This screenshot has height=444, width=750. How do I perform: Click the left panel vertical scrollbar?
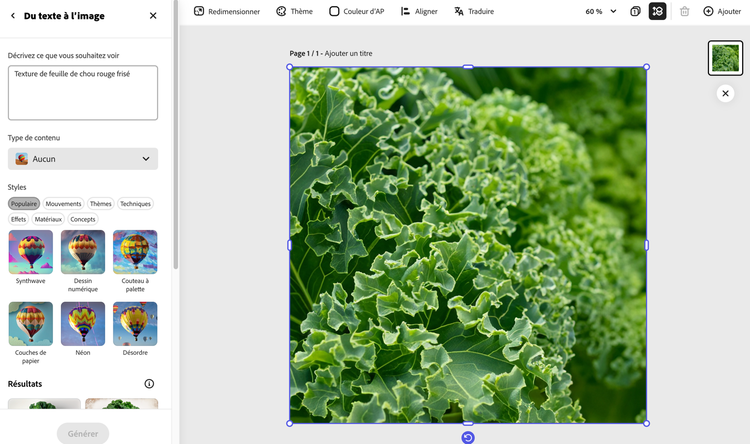point(176,134)
